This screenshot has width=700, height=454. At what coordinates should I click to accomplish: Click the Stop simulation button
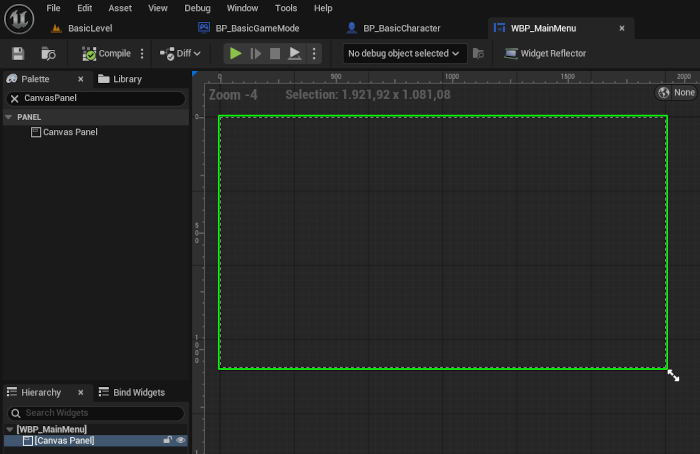[275, 53]
